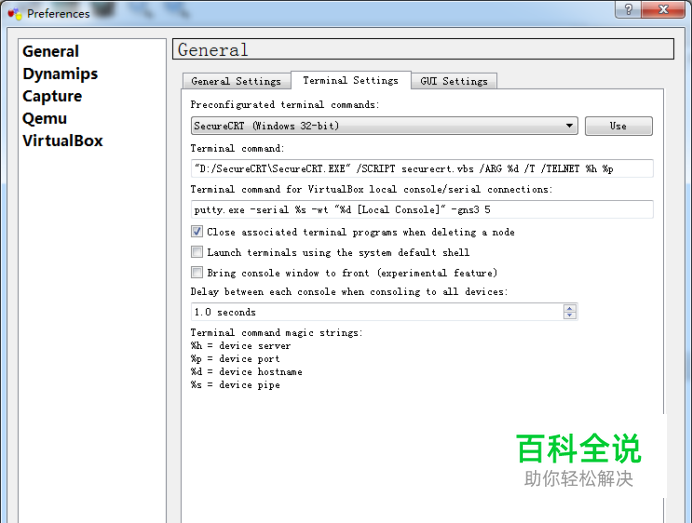
Task: Click the Use button
Action: (x=618, y=126)
